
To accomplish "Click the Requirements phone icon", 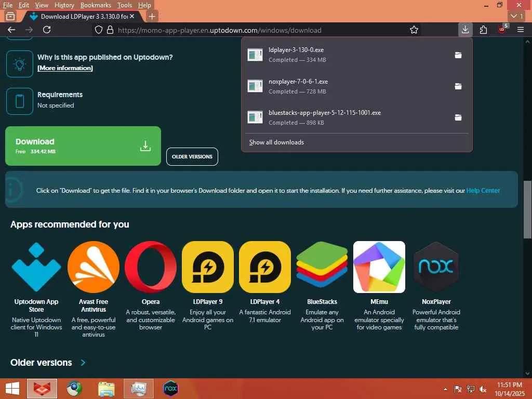I will click(x=20, y=101).
